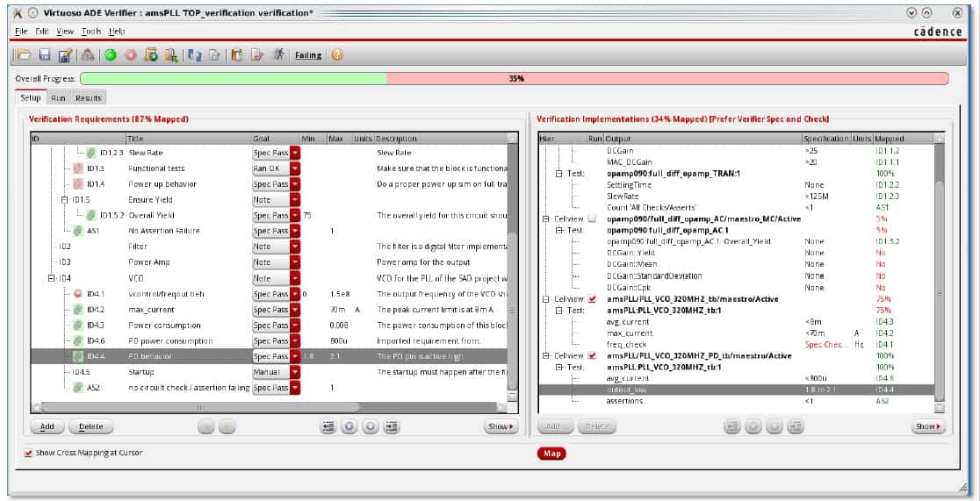Click the Overall Progress bar
Screen dimensions: 980x501
pos(515,79)
